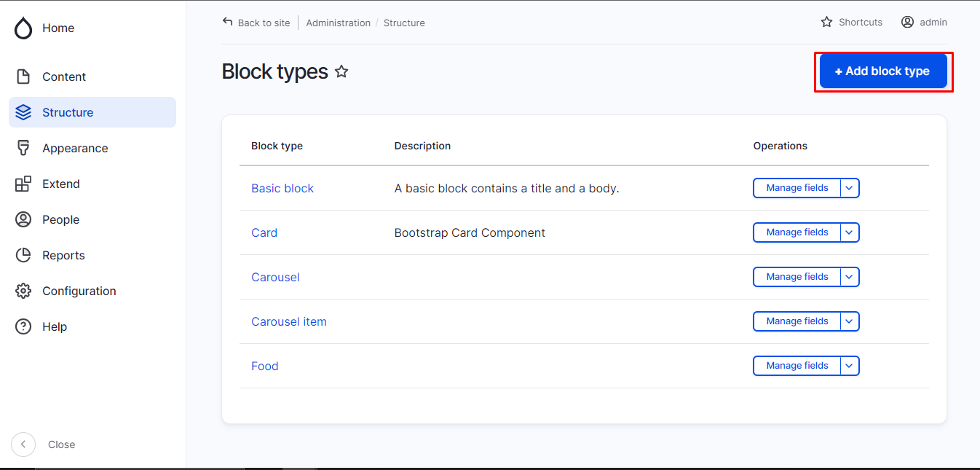Image resolution: width=980 pixels, height=470 pixels.
Task: Click Administration in the breadcrumb
Action: pos(338,23)
